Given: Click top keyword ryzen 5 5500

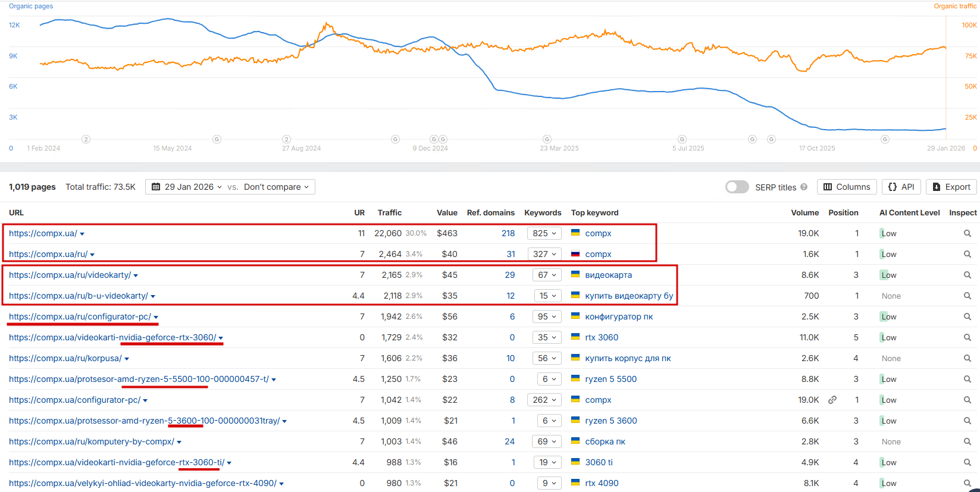Looking at the screenshot, I should coord(610,379).
